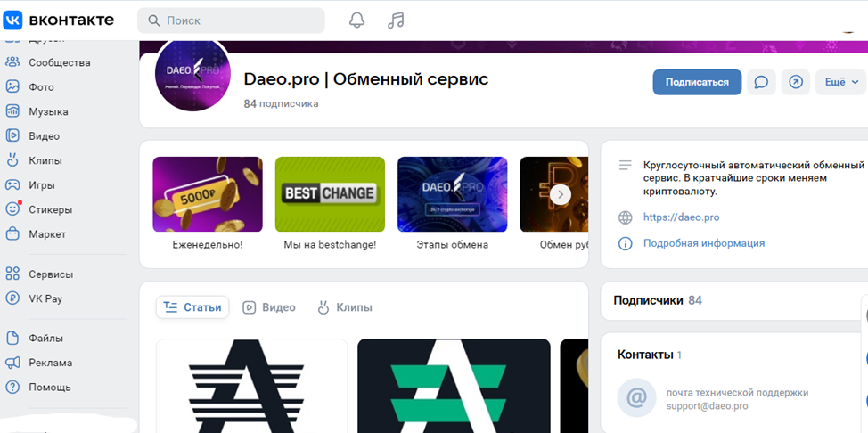Screen dimensions: 868x433
Task: Click the Маркет bag icon
Action: point(12,233)
